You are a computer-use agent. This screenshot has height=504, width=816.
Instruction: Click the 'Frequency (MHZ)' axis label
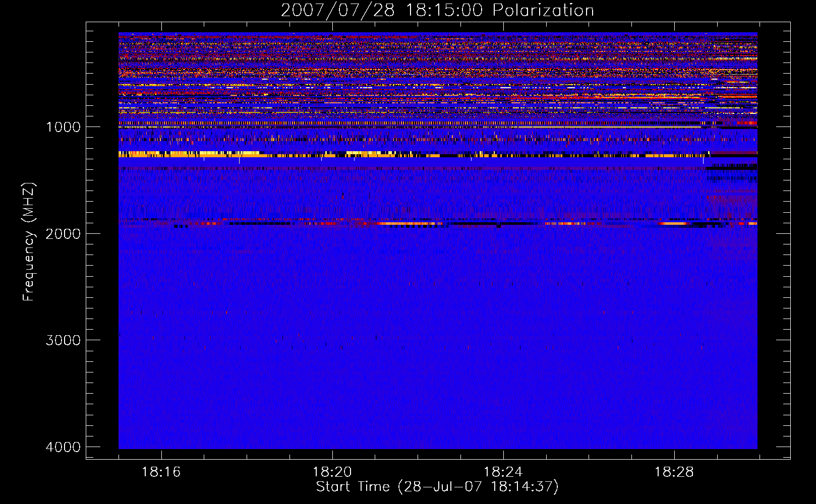click(29, 242)
